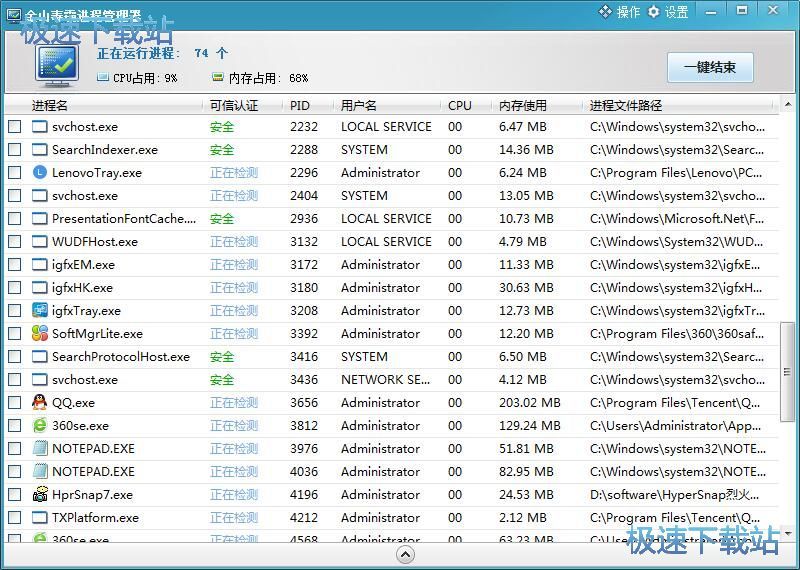Click the 操作 icon in the title bar
This screenshot has width=800, height=570.
605,11
